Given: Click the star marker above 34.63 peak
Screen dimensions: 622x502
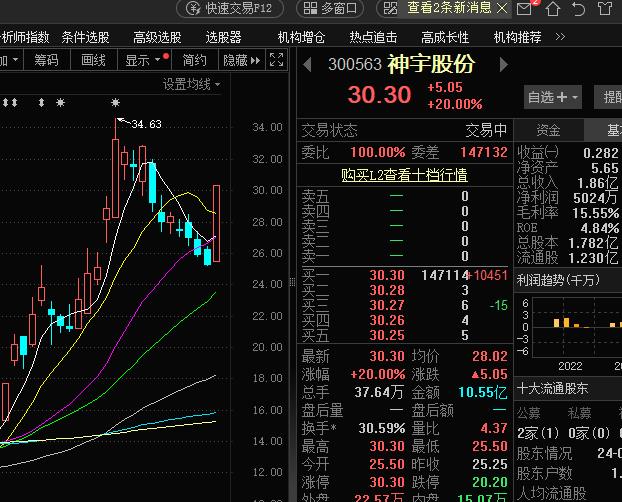Looking at the screenshot, I should (x=116, y=103).
